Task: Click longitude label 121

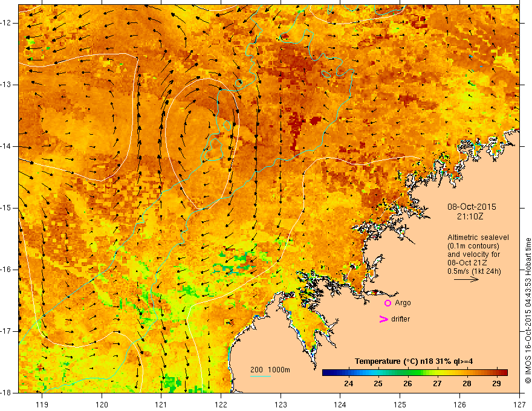Action: coord(161,404)
